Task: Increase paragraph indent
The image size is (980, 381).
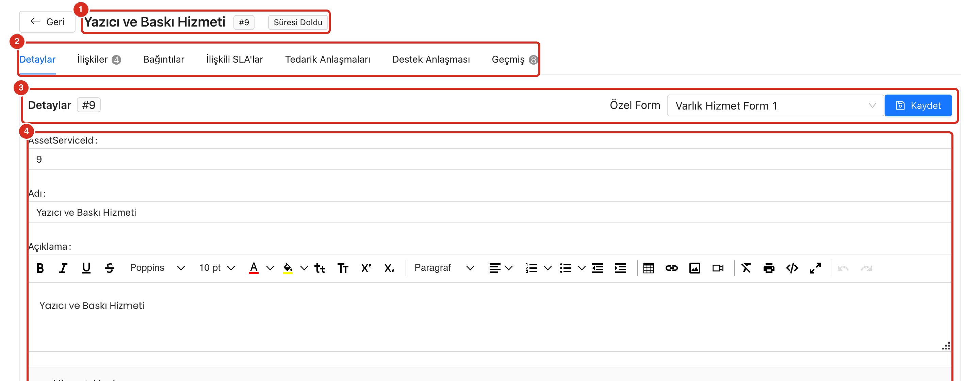Action: [x=620, y=268]
